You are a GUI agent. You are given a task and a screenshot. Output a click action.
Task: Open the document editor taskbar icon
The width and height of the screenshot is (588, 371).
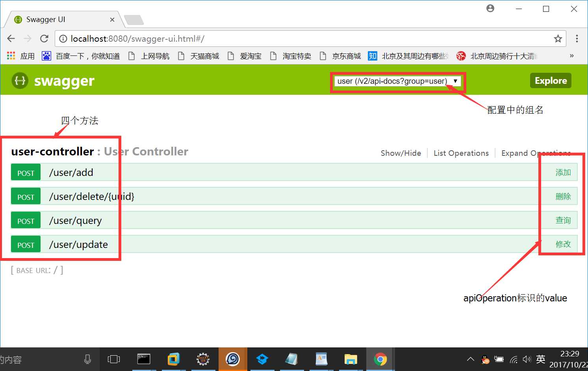point(321,359)
